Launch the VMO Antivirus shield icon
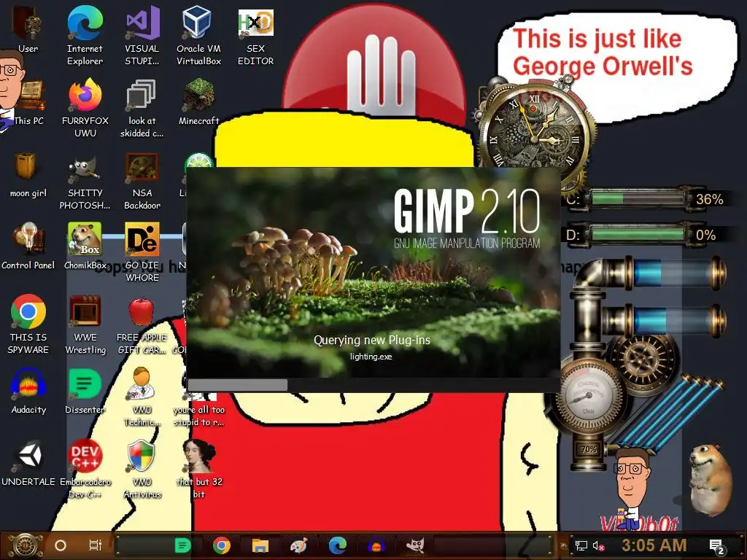 point(142,470)
